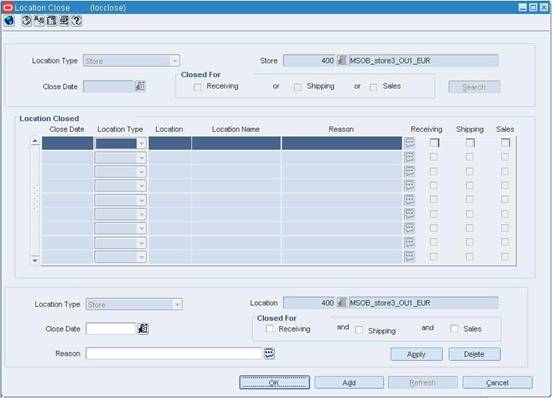The image size is (552, 398).
Task: Enable Receiving checkbox in bottom Closed For group
Action: (270, 329)
